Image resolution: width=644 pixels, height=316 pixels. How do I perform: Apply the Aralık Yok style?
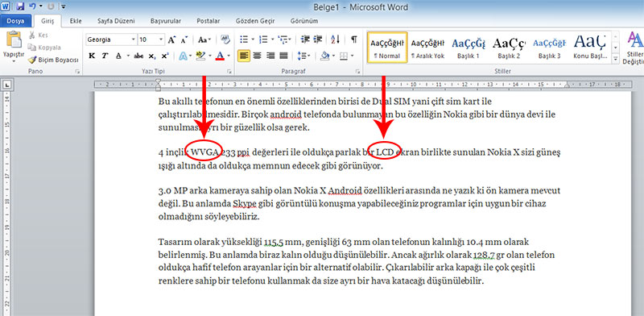pyautogui.click(x=427, y=48)
